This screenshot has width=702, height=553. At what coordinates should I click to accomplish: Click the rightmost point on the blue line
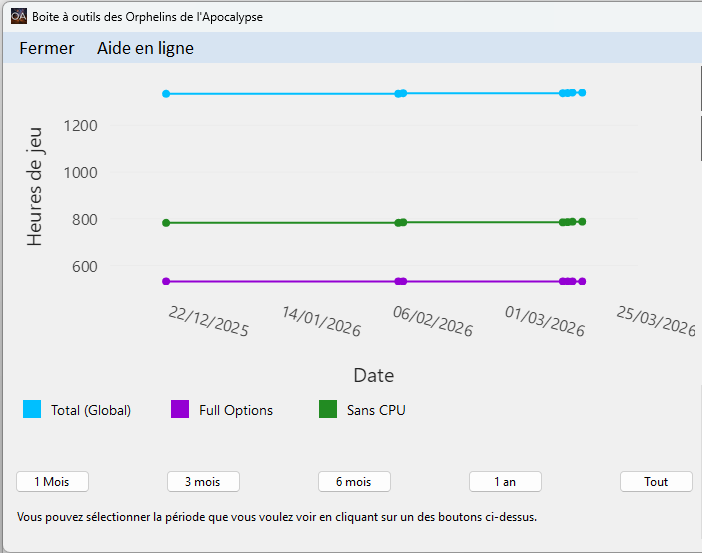click(582, 93)
